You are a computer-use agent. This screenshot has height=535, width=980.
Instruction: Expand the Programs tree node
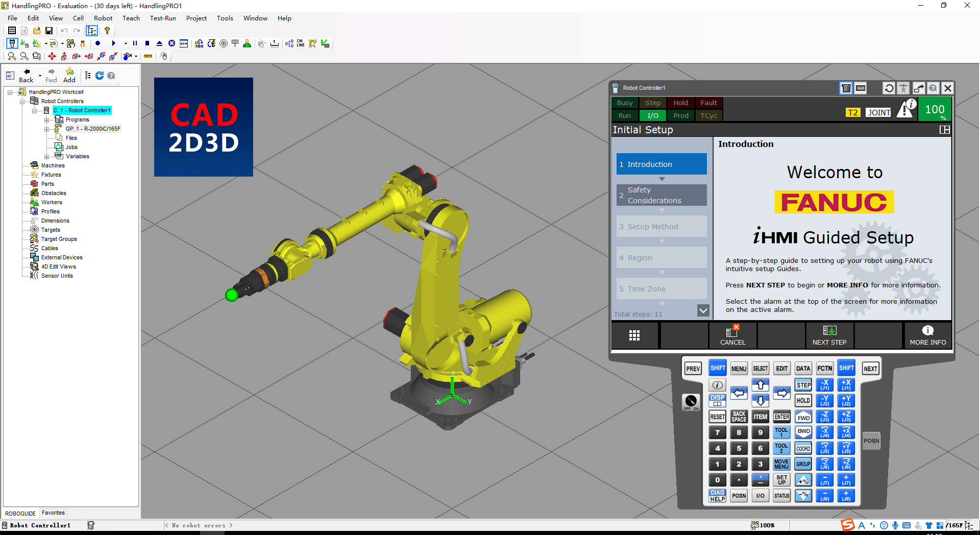click(x=46, y=120)
